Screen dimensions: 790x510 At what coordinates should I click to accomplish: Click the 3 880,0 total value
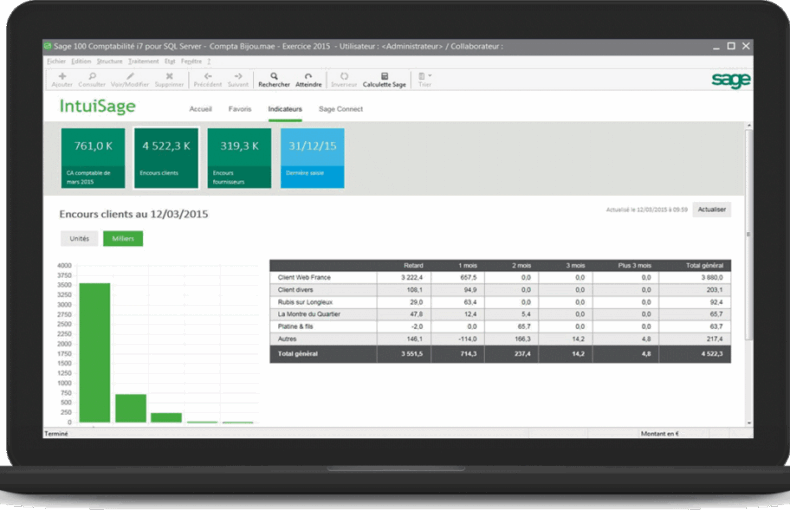tap(711, 278)
